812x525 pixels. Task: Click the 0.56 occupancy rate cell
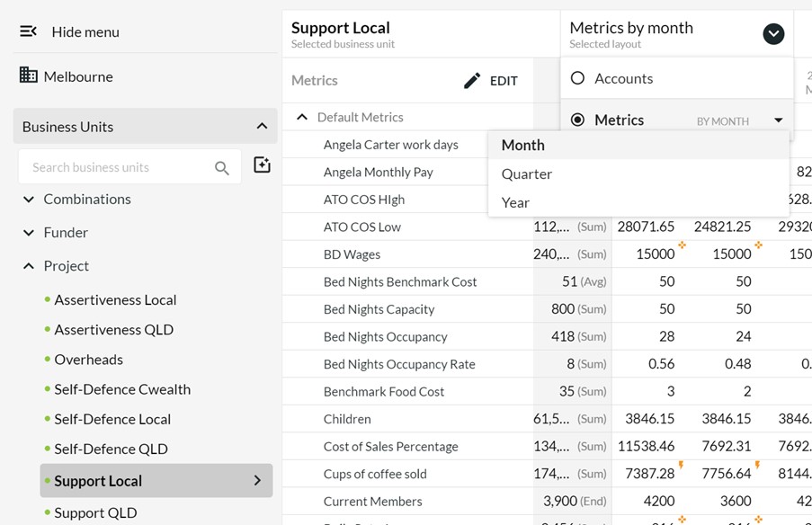[x=661, y=364]
